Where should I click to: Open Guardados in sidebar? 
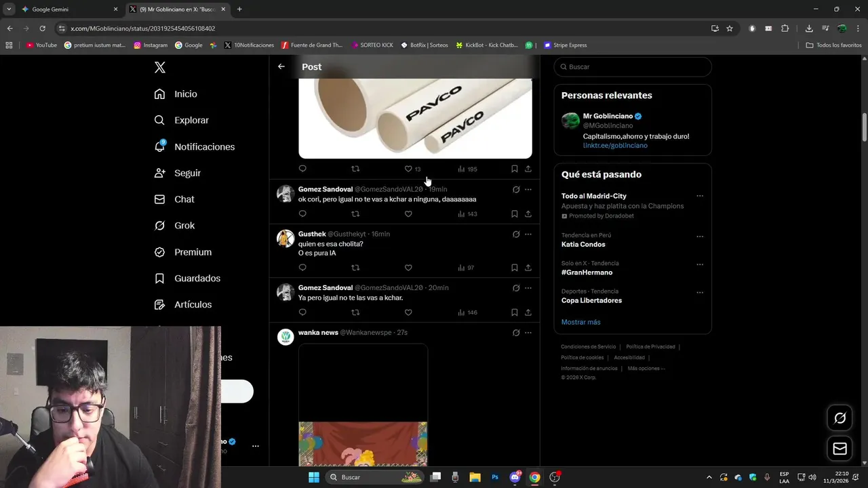point(186,279)
